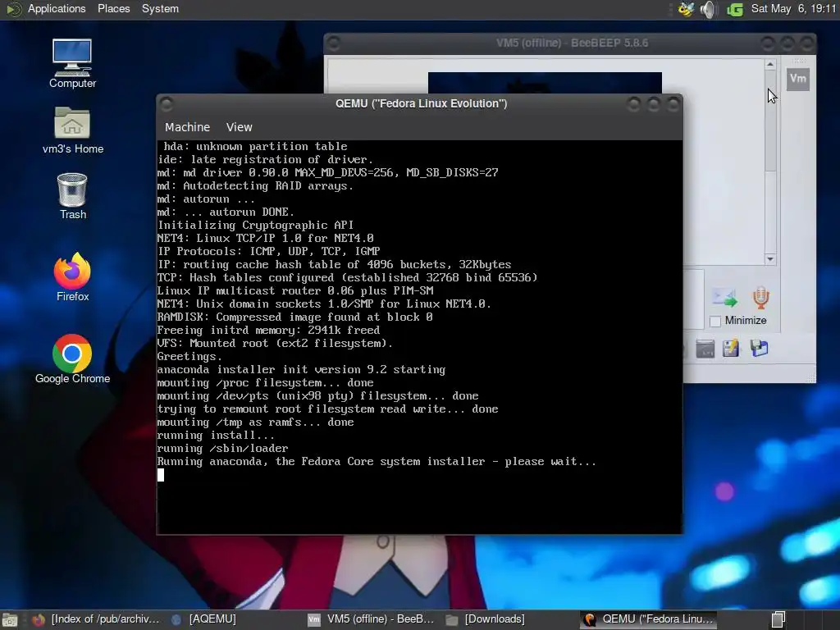The width and height of the screenshot is (840, 630).
Task: Click the QEMU window menu button at top-left
Action: [x=167, y=103]
